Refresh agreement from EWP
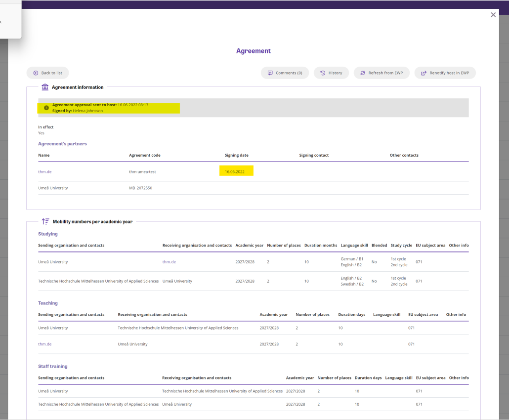Image resolution: width=509 pixels, height=420 pixels. tap(382, 73)
